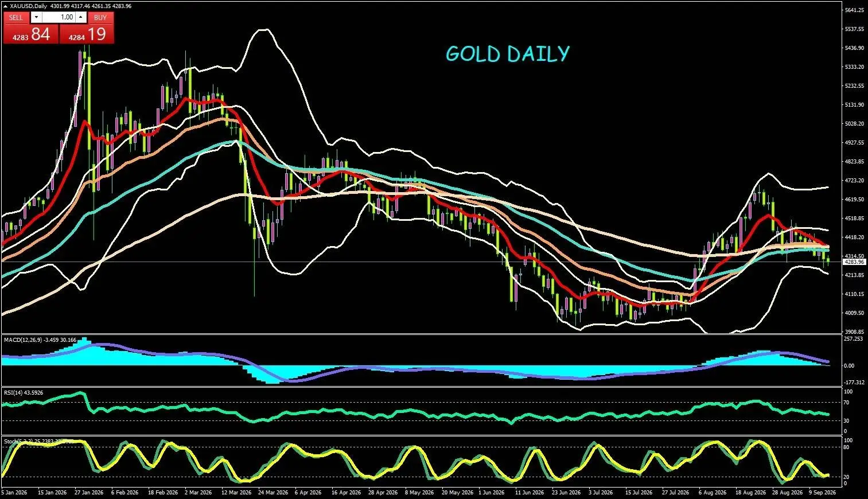Click the 6 Aug 2026 date label
Viewport: 868px width, 499px height.
click(712, 493)
